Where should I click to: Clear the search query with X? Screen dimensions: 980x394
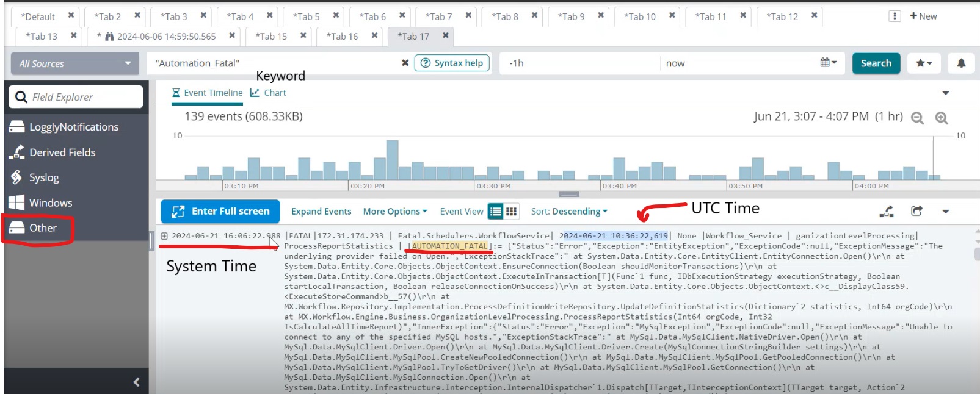click(405, 63)
